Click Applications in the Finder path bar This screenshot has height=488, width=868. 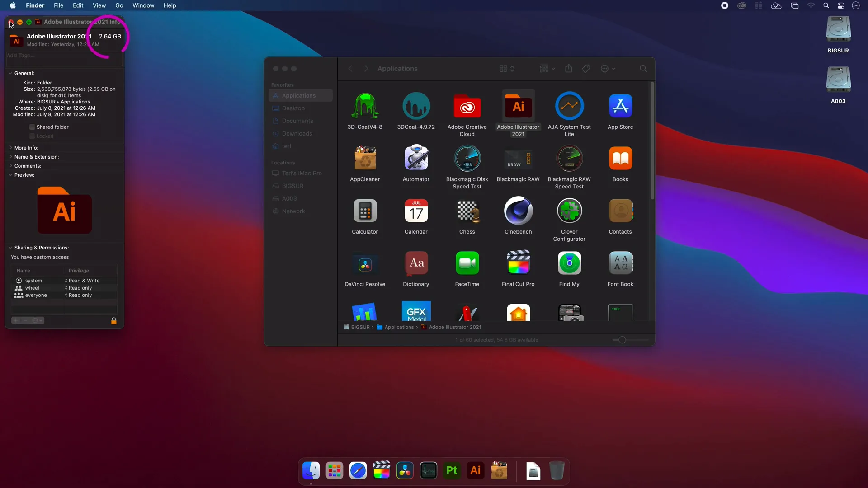click(x=395, y=327)
